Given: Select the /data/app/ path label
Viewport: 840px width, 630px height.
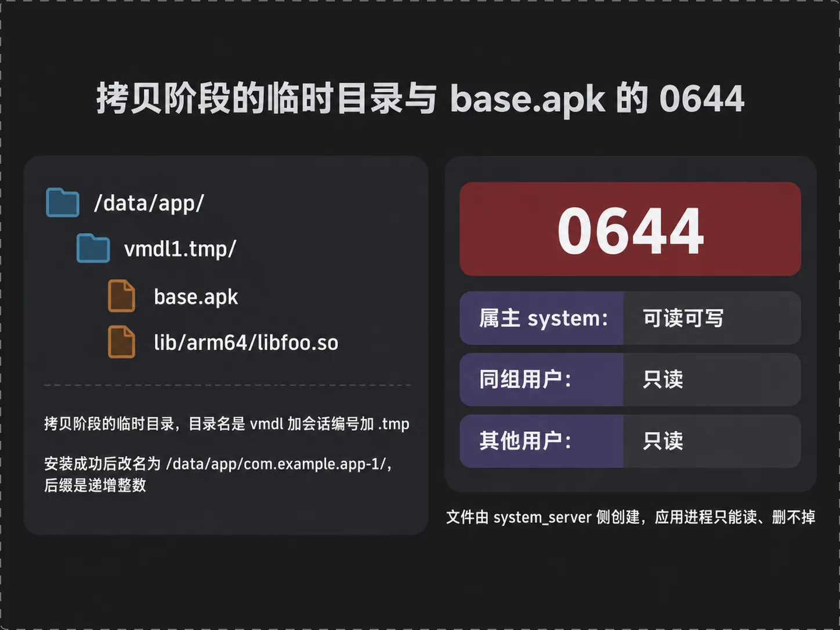Looking at the screenshot, I should (149, 203).
